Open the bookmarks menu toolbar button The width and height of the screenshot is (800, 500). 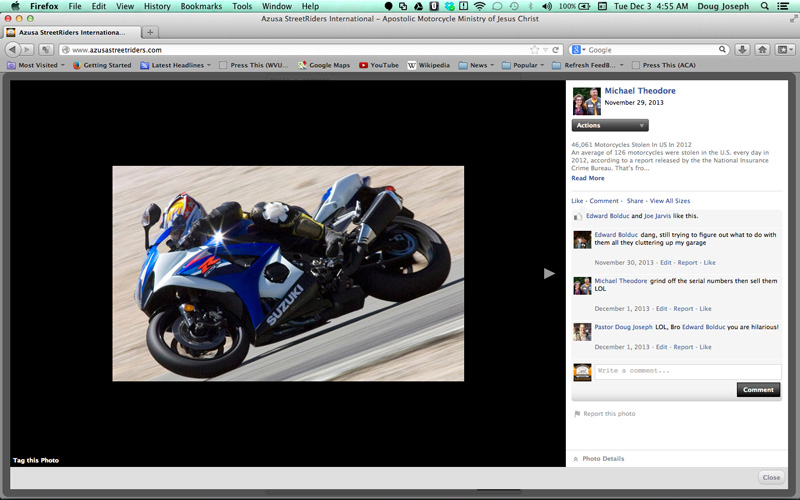785,49
